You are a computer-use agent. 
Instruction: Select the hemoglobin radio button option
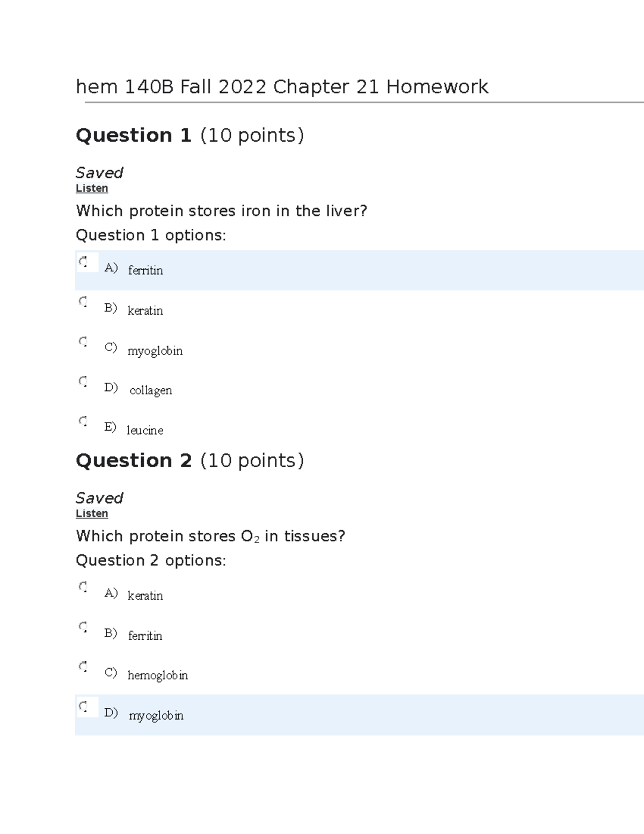click(x=83, y=666)
